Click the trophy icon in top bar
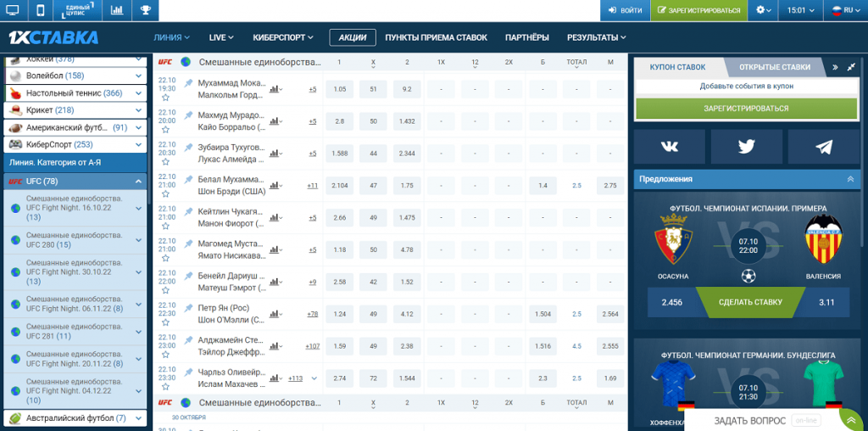868x431 pixels. click(x=145, y=11)
